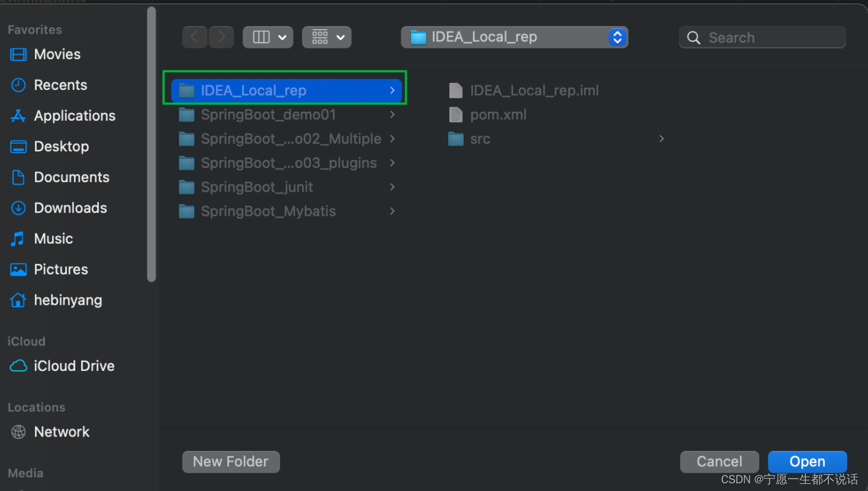This screenshot has height=491, width=868.
Task: Expand chevron of the SpringBoot_Mybatis row
Action: 393,212
